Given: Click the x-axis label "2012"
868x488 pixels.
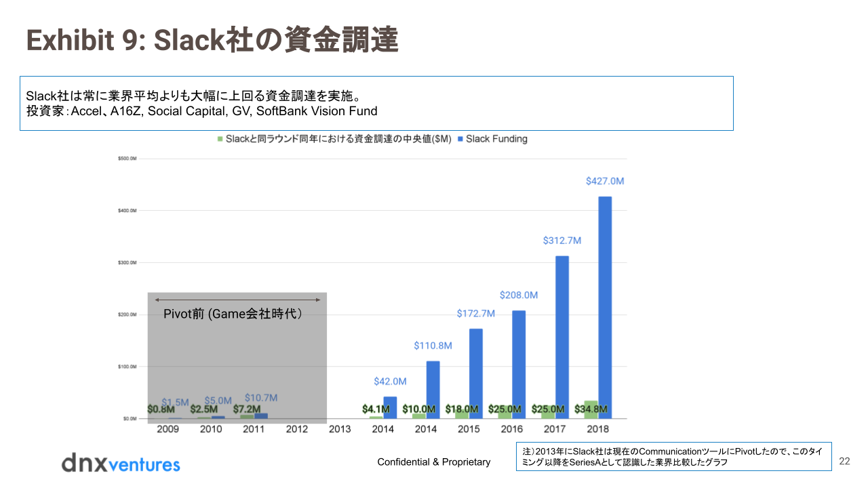Looking at the screenshot, I should (x=297, y=429).
